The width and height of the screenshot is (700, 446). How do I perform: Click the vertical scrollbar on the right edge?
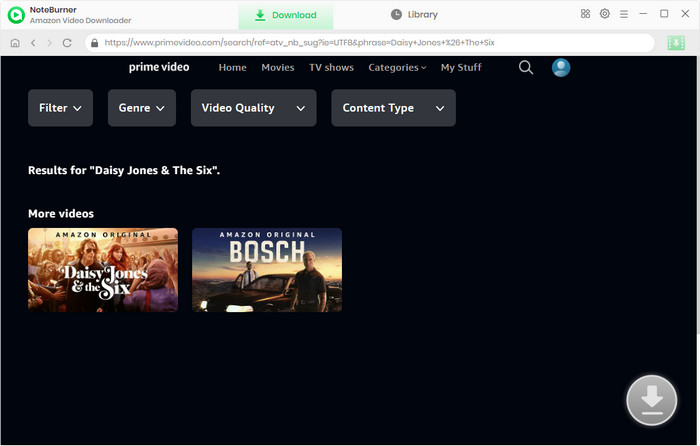698,195
